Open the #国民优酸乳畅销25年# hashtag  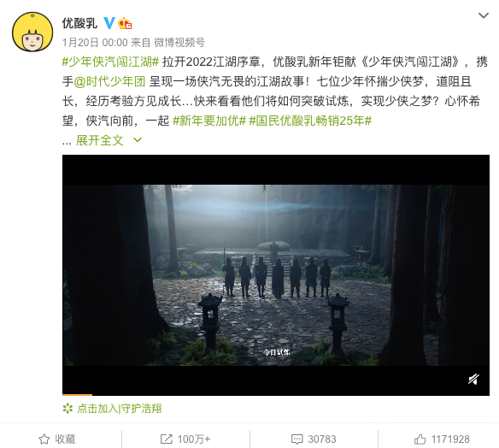[310, 121]
